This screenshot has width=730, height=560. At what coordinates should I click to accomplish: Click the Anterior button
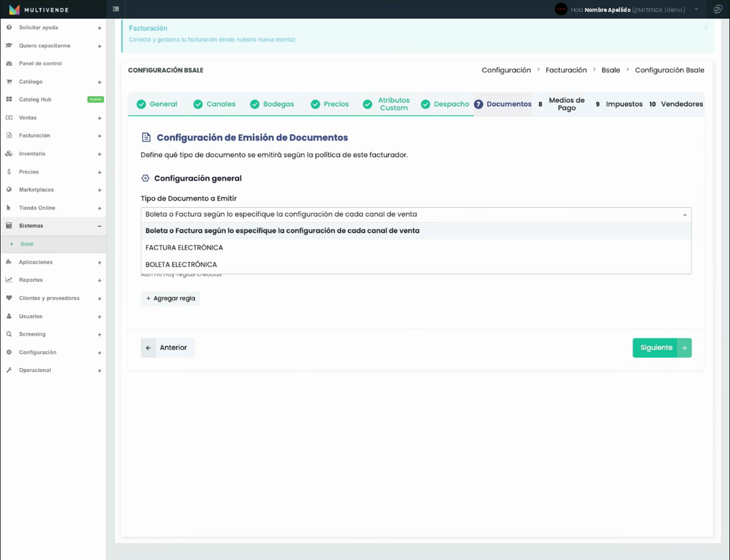168,348
